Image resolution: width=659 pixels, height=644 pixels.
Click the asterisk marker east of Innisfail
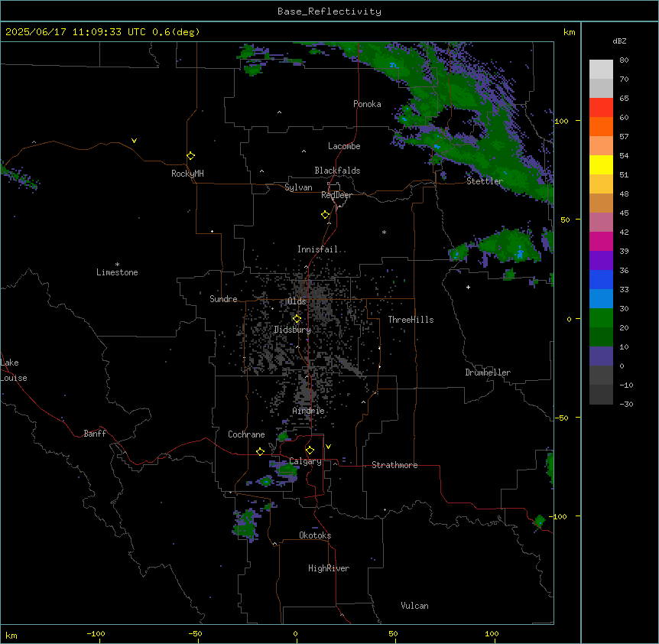[x=384, y=232]
